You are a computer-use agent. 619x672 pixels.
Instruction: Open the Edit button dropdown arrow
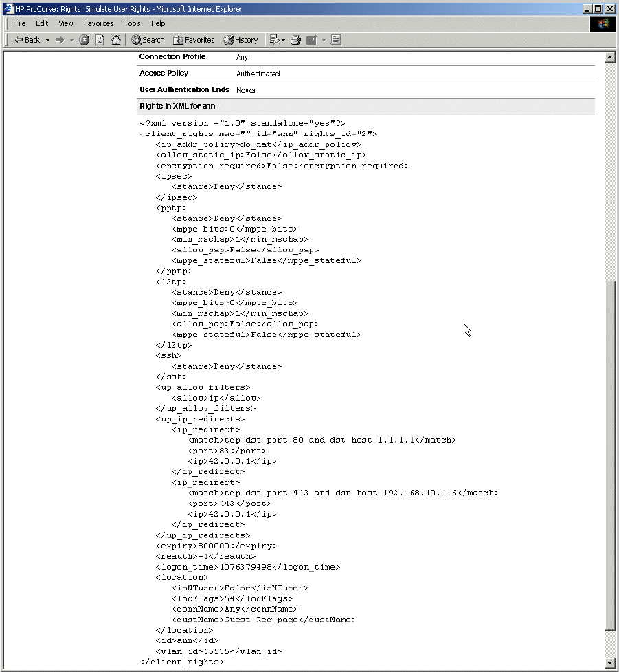[324, 40]
